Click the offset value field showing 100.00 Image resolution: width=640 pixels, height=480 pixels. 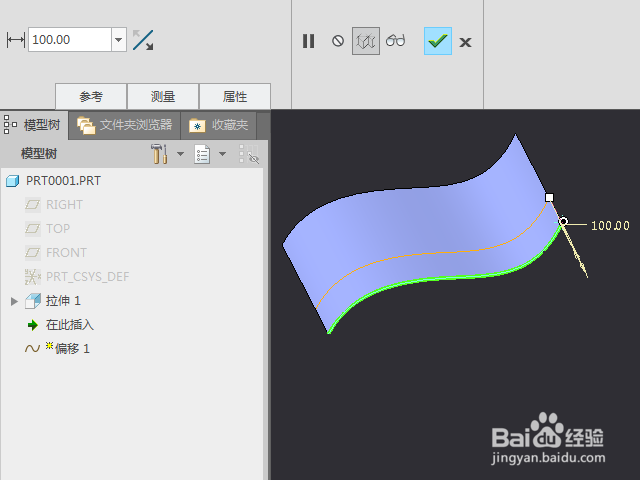click(70, 40)
